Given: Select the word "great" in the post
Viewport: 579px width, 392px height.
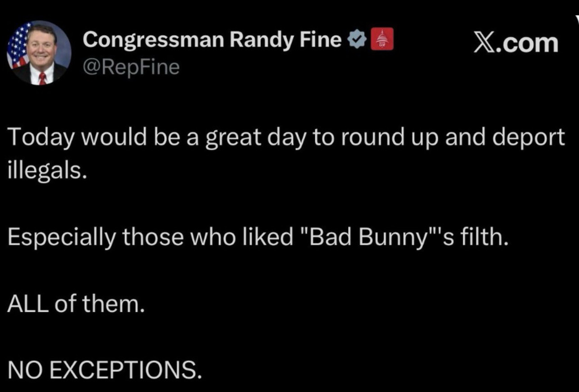Looking at the screenshot, I should [235, 137].
